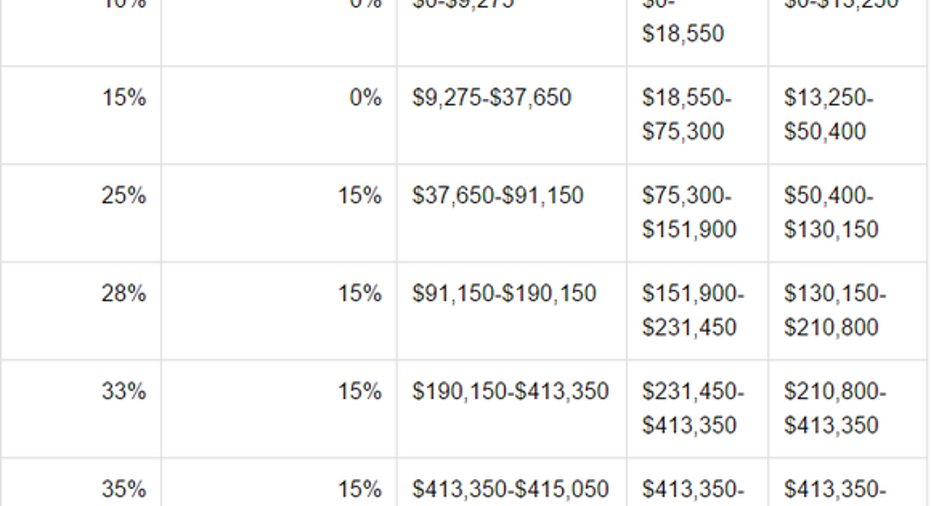Viewport: 931px width, 506px height.
Task: Click the 25% tax rate cell
Action: [x=123, y=196]
